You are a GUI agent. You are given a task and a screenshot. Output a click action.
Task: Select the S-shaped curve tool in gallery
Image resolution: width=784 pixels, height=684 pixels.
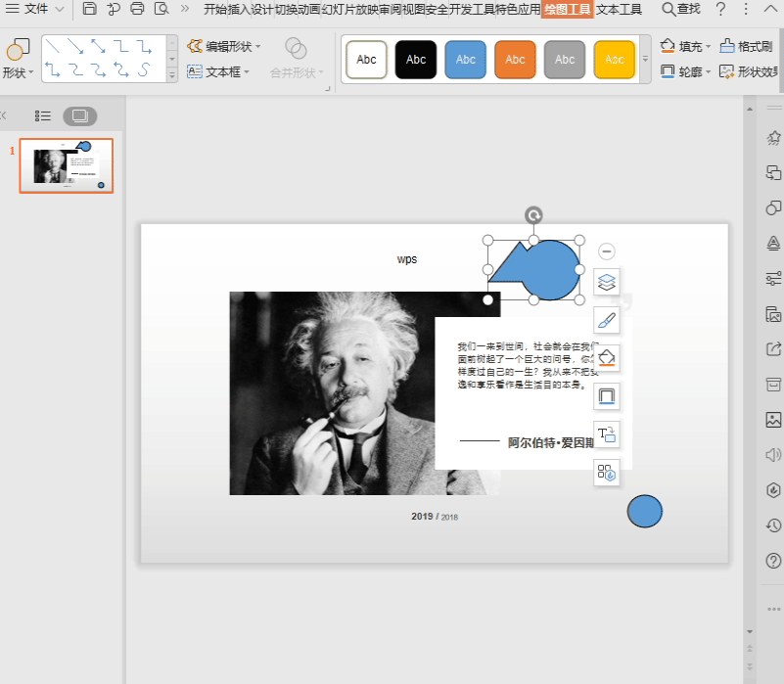pyautogui.click(x=144, y=69)
